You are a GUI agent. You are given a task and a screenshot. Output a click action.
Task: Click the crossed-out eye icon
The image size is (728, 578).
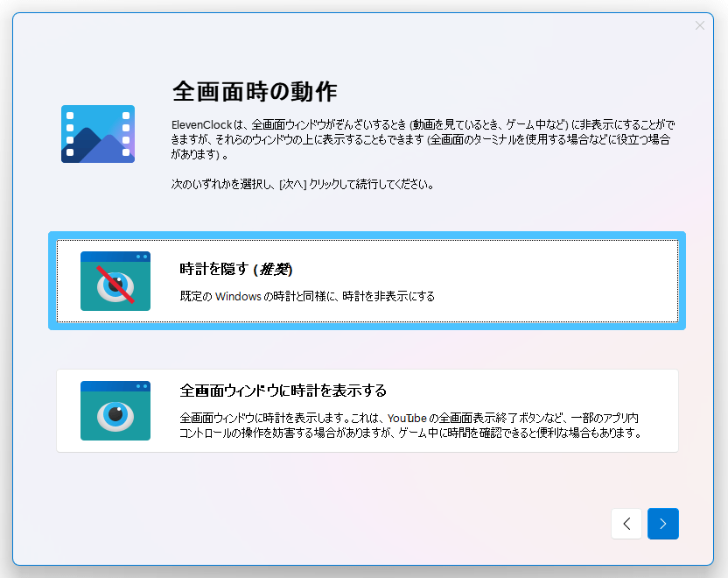click(115, 281)
